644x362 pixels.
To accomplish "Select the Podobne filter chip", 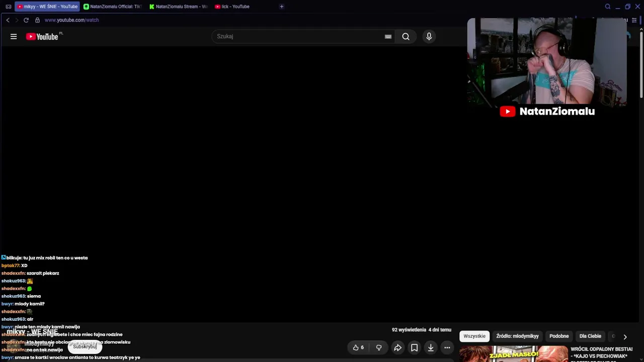I will (559, 336).
